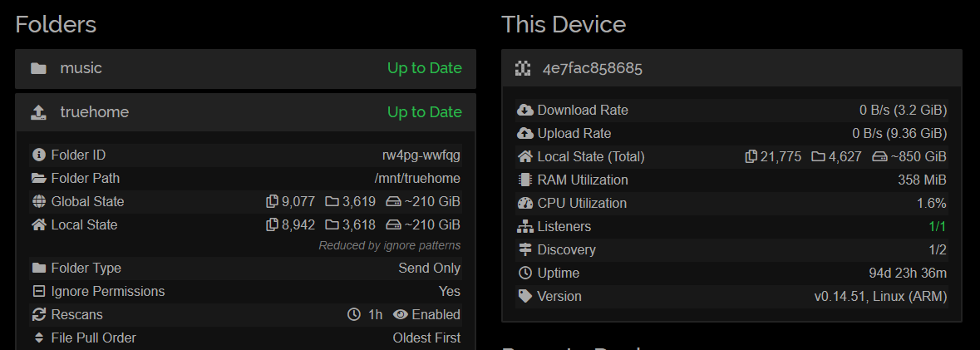Click the Discovery signpost icon

click(x=525, y=250)
